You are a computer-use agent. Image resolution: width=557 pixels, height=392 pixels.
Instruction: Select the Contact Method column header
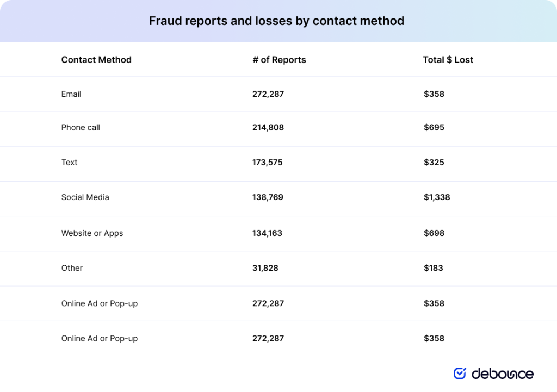pos(96,60)
